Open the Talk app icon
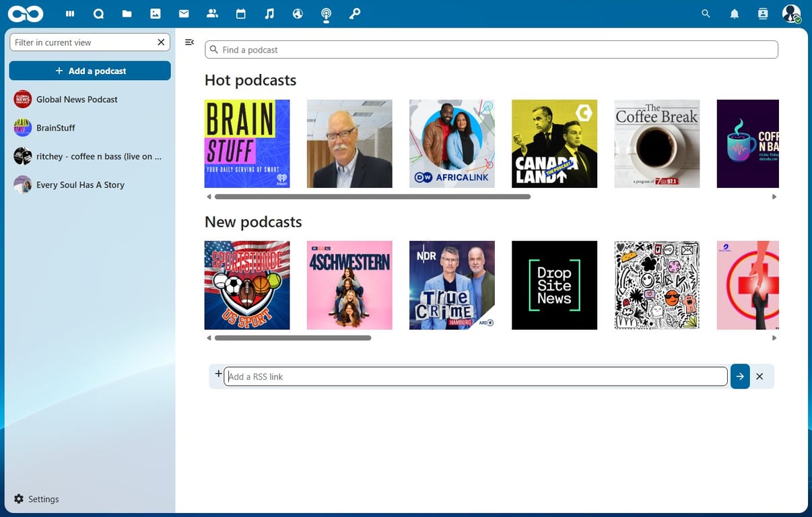This screenshot has width=812, height=517. click(98, 13)
